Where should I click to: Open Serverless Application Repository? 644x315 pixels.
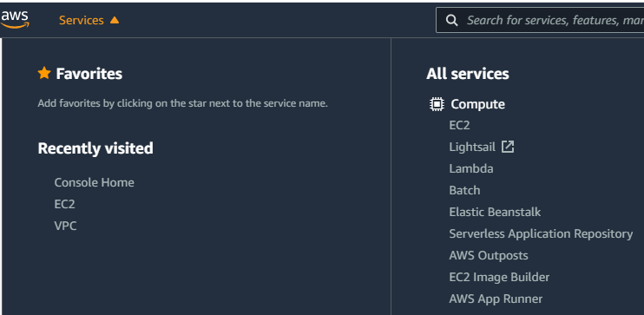541,233
